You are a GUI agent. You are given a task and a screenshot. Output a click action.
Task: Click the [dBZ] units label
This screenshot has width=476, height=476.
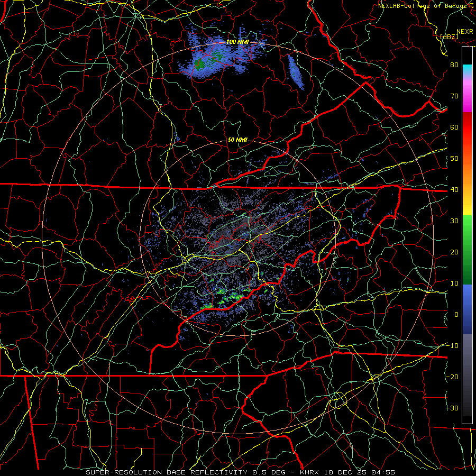(x=449, y=36)
